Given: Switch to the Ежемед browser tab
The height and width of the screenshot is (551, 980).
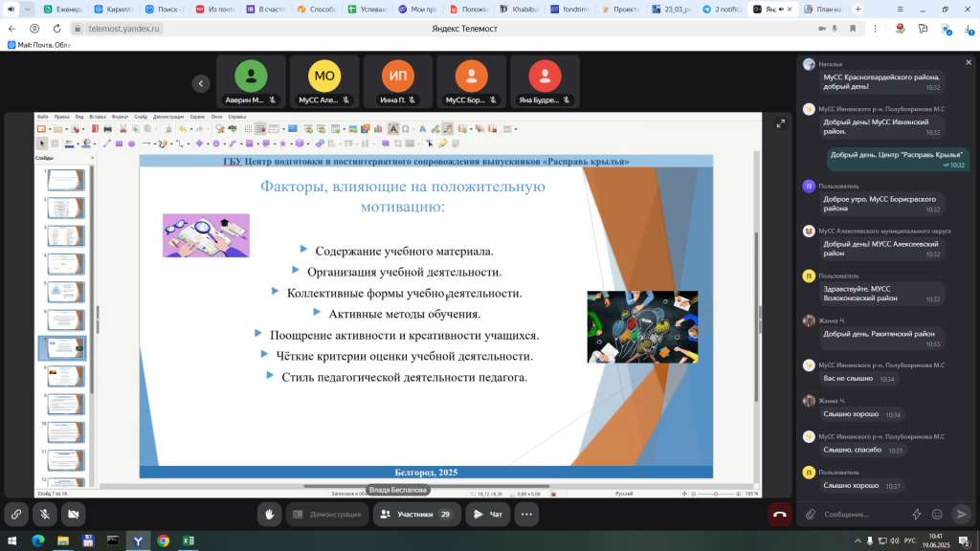Looking at the screenshot, I should [x=63, y=10].
